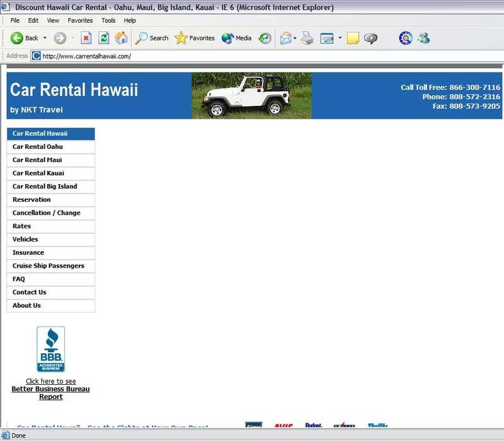Click the History icon
Viewport: 504px width, 441px height.
pos(266,38)
